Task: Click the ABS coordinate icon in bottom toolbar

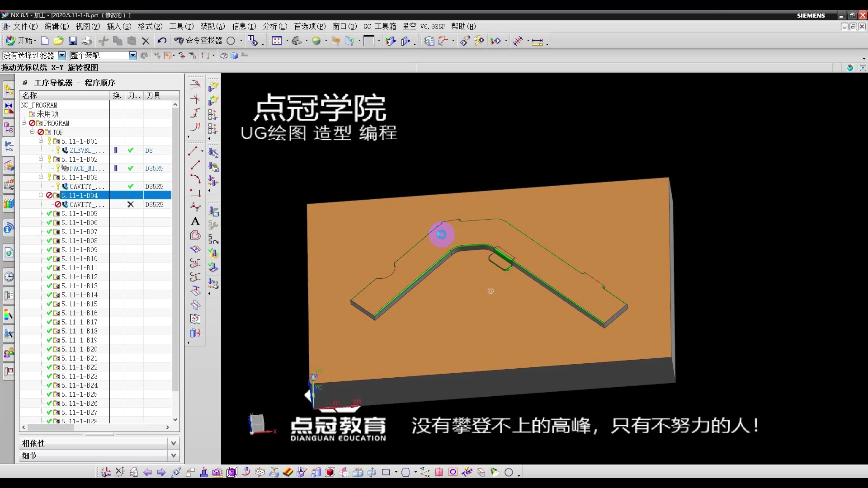Action: [106, 472]
